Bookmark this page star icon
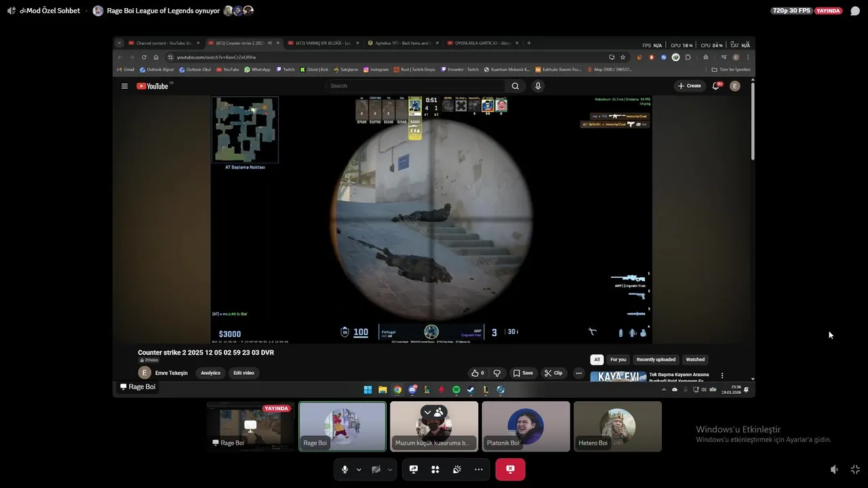 click(623, 57)
